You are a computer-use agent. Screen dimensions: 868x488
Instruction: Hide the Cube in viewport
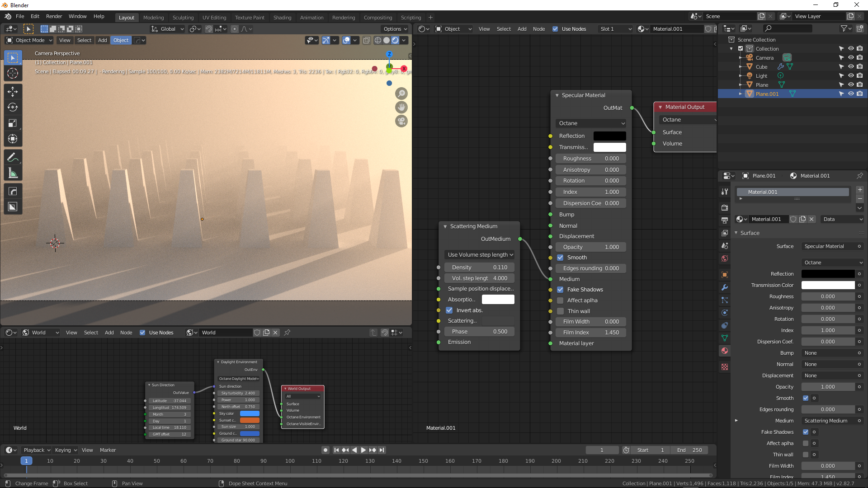click(x=851, y=67)
